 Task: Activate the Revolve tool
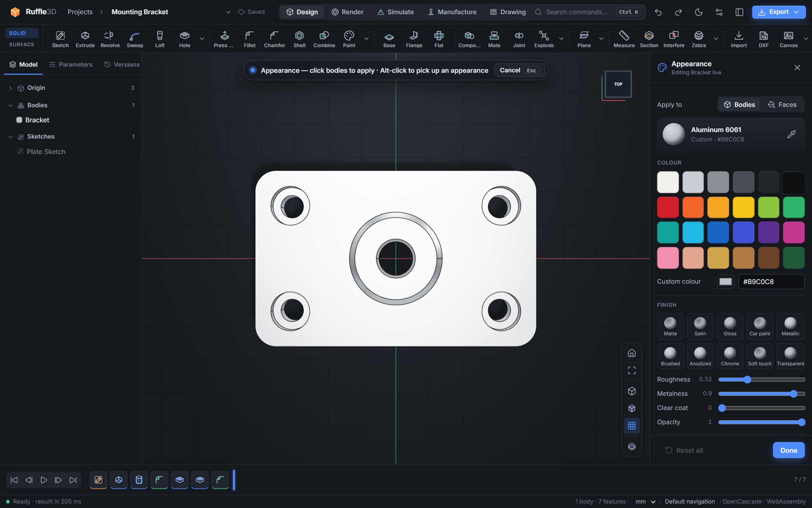tap(110, 39)
